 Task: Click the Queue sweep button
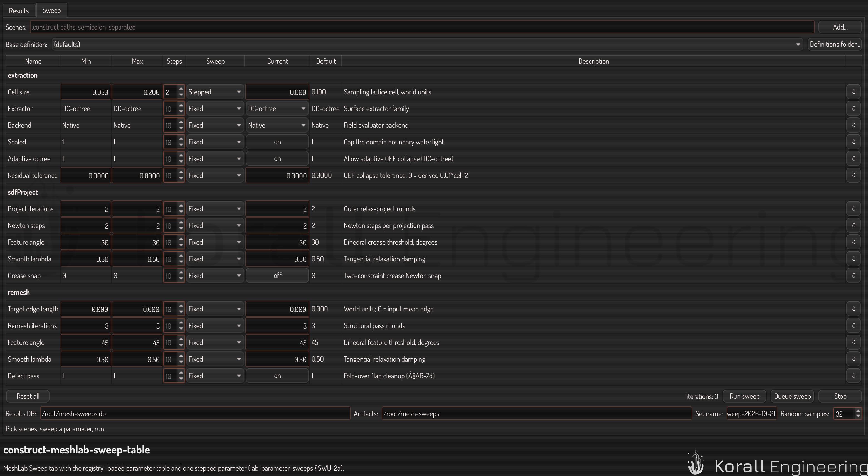(x=792, y=396)
